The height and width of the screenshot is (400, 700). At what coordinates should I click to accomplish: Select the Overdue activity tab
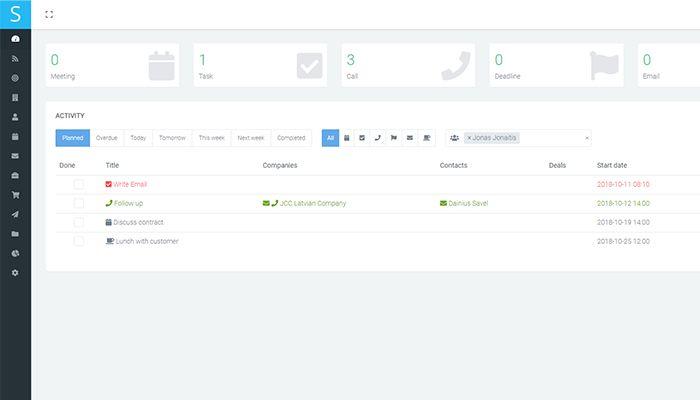(x=107, y=138)
